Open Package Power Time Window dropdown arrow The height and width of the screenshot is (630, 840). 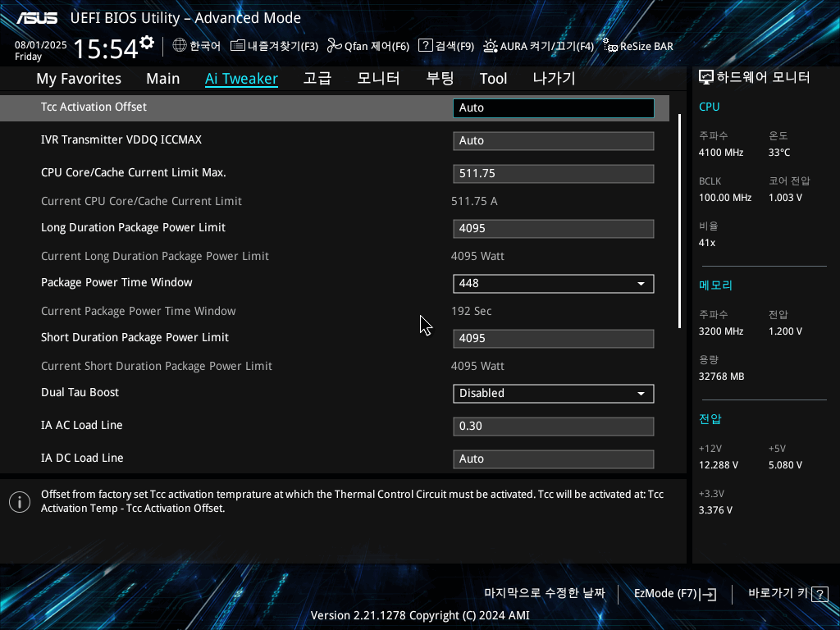point(641,283)
